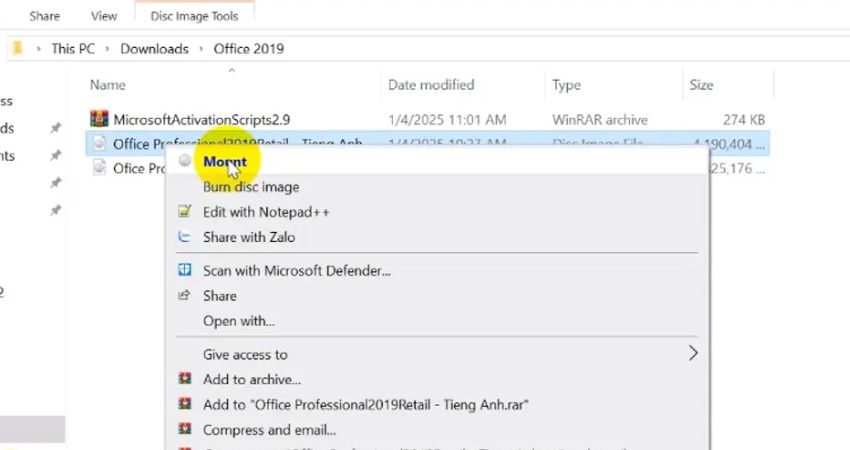Screen dimensions: 850x450
Task: Click the disc icon beside Mount
Action: 185,161
